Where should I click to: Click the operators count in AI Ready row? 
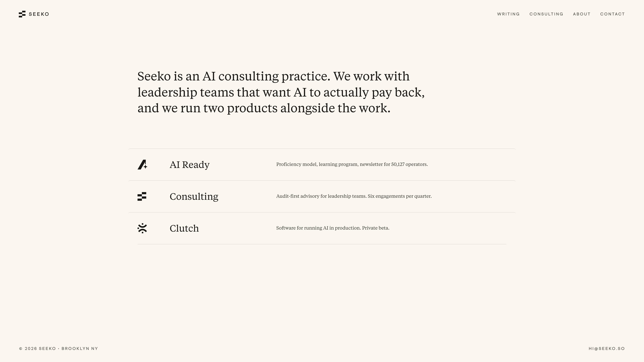click(409, 164)
